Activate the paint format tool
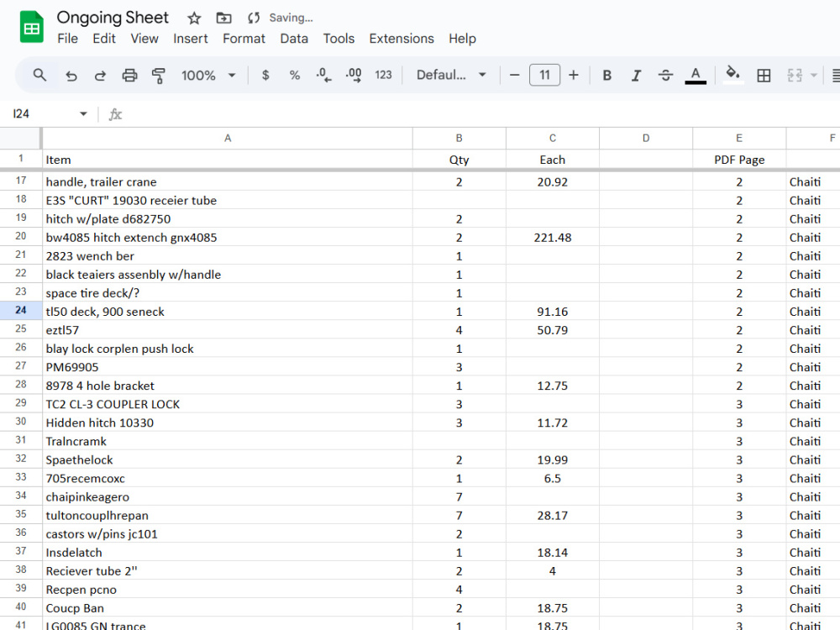 click(159, 75)
